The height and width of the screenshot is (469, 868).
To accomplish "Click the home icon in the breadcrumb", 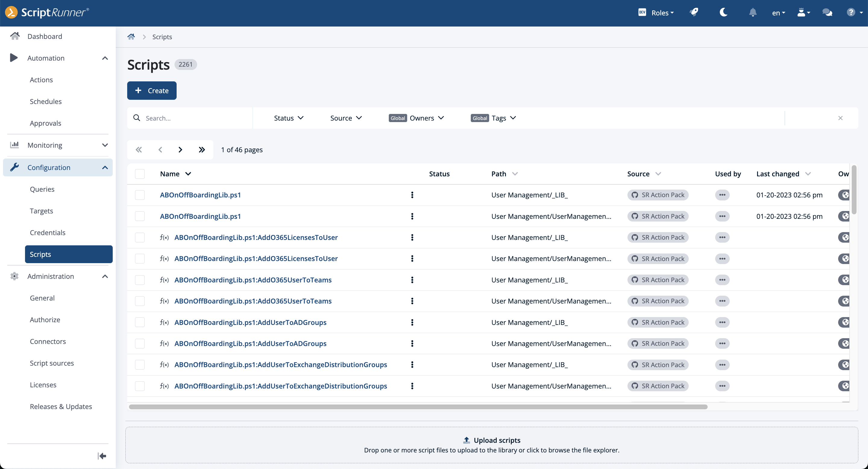I will point(131,36).
